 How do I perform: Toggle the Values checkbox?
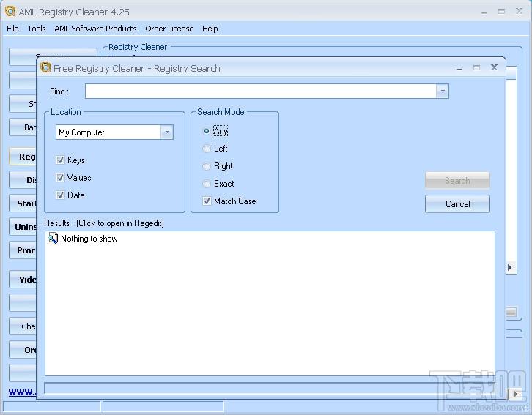(60, 178)
